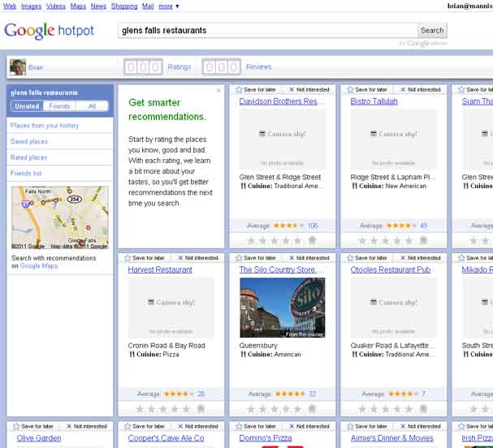Select the Friends filter tab
493x448 pixels.
[x=59, y=106]
